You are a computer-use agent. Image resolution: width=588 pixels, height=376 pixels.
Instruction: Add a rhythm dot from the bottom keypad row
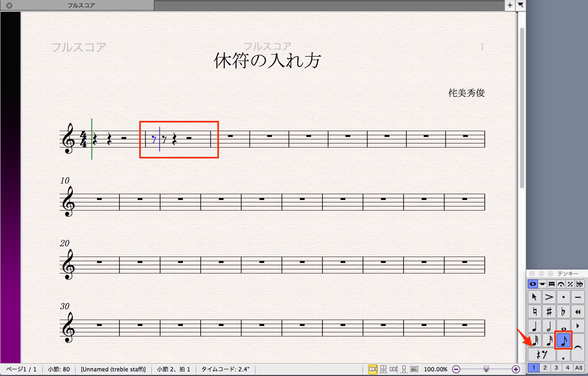pos(563,355)
